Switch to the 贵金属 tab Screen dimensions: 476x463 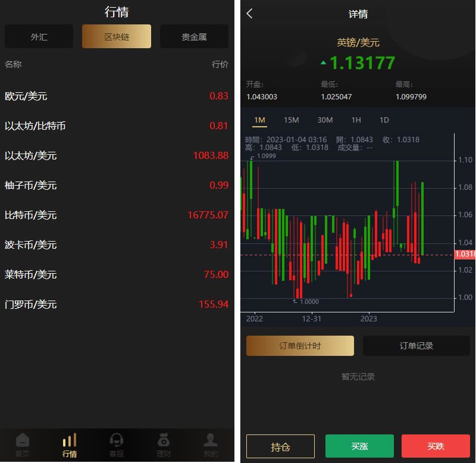(195, 36)
